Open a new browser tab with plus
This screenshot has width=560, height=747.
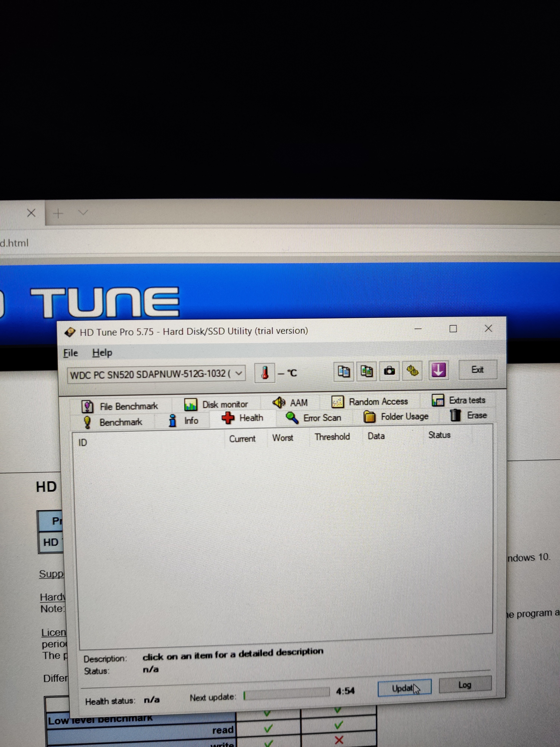(58, 213)
